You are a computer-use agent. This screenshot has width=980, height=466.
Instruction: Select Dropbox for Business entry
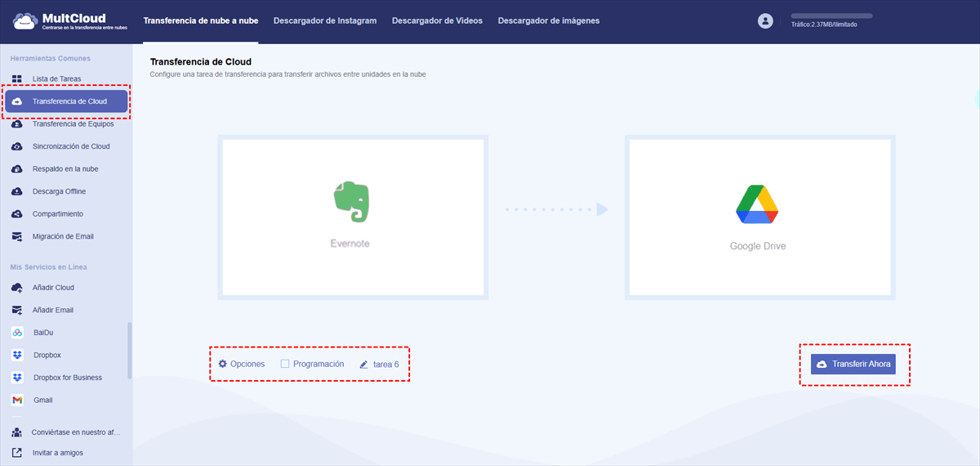coord(68,378)
